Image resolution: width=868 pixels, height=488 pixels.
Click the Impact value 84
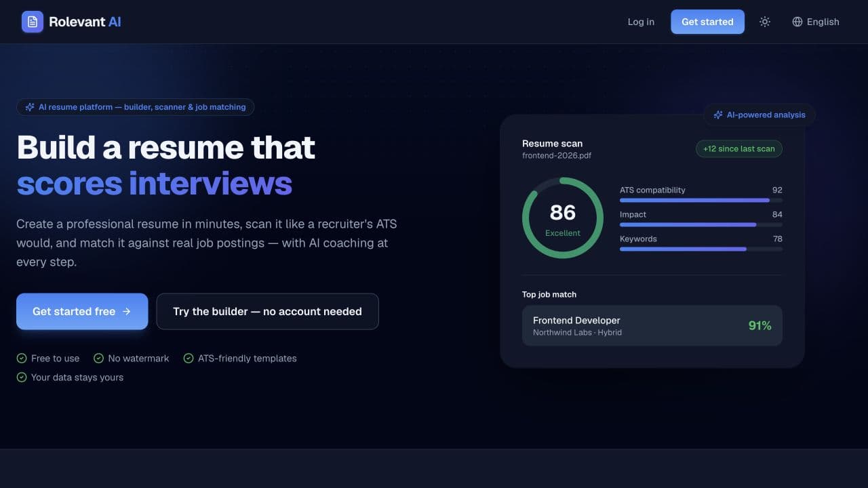[777, 215]
